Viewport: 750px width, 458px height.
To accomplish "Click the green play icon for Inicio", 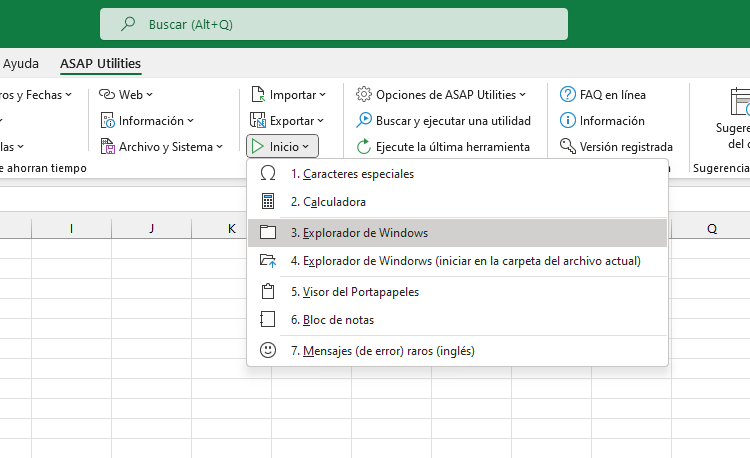I will (x=258, y=146).
